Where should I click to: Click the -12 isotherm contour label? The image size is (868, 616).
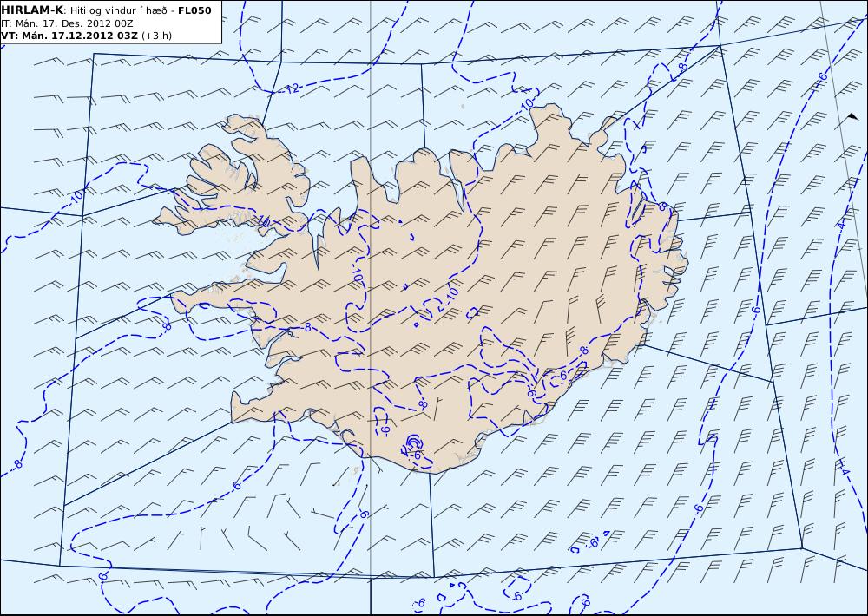pyautogui.click(x=292, y=88)
